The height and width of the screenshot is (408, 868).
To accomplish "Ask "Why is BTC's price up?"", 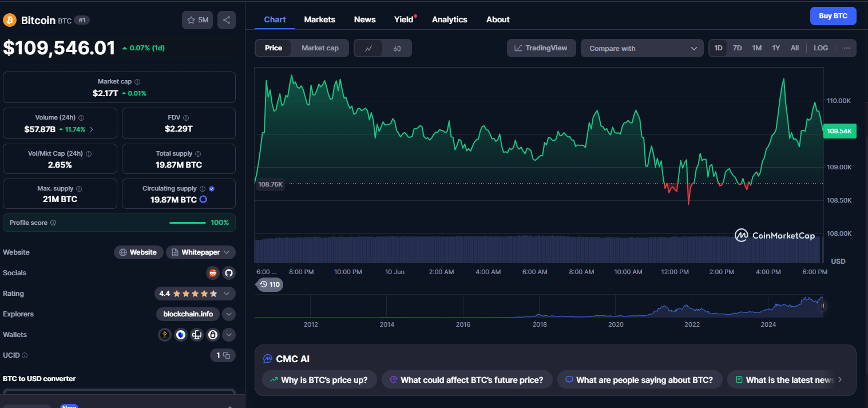I will click(x=319, y=379).
